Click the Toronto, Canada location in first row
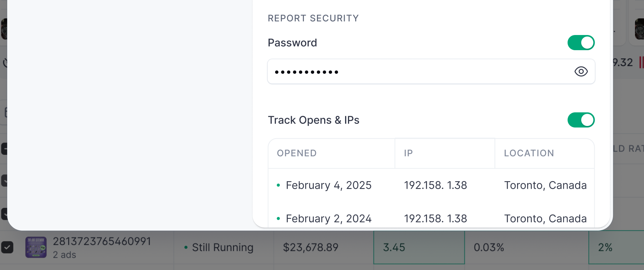644x270 pixels. [x=545, y=185]
